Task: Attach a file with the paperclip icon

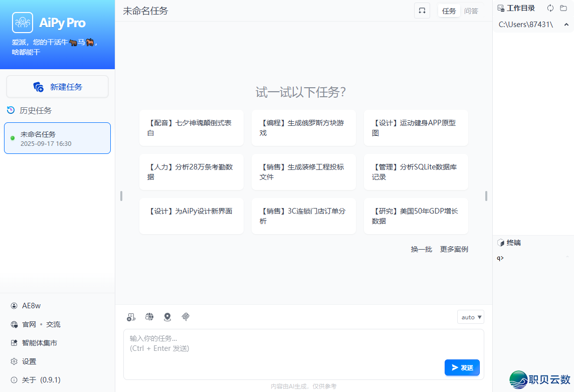Action: click(x=185, y=317)
